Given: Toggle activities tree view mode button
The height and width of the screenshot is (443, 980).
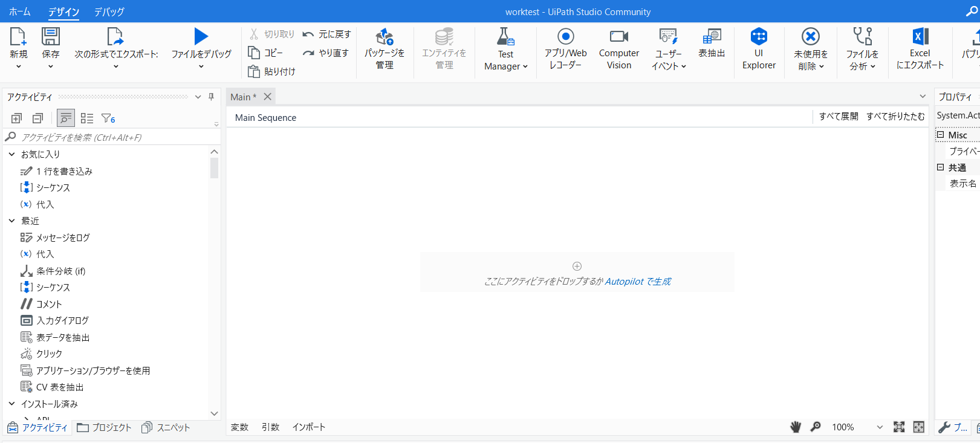Looking at the screenshot, I should 66,118.
